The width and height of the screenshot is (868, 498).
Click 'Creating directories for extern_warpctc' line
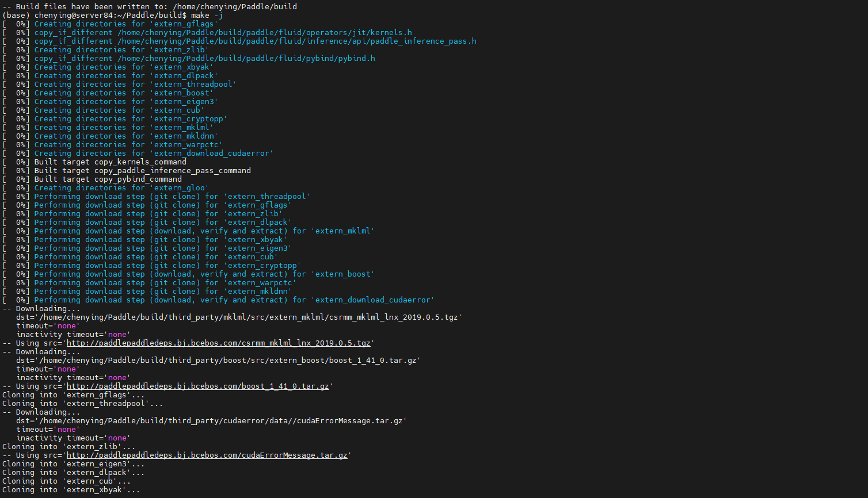coord(113,144)
